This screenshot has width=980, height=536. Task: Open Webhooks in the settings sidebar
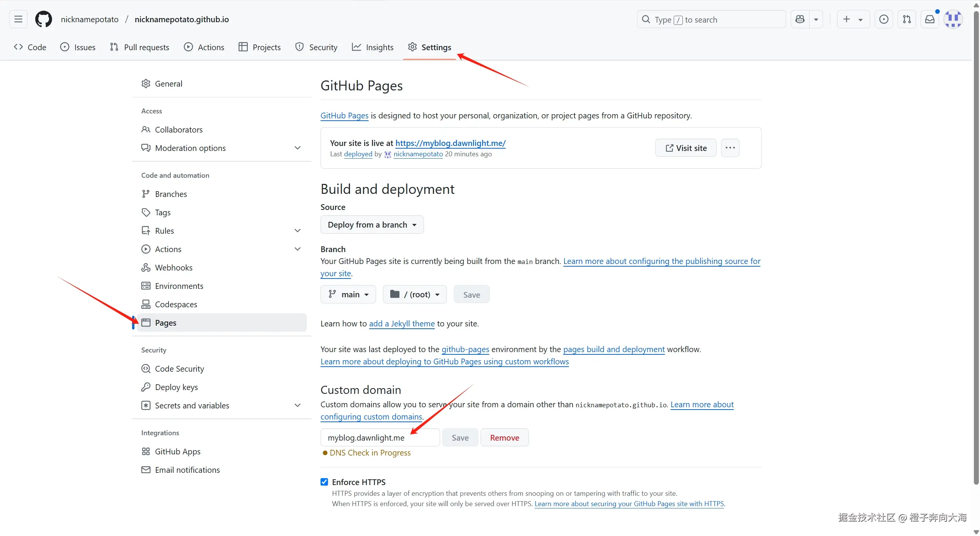[x=173, y=267]
